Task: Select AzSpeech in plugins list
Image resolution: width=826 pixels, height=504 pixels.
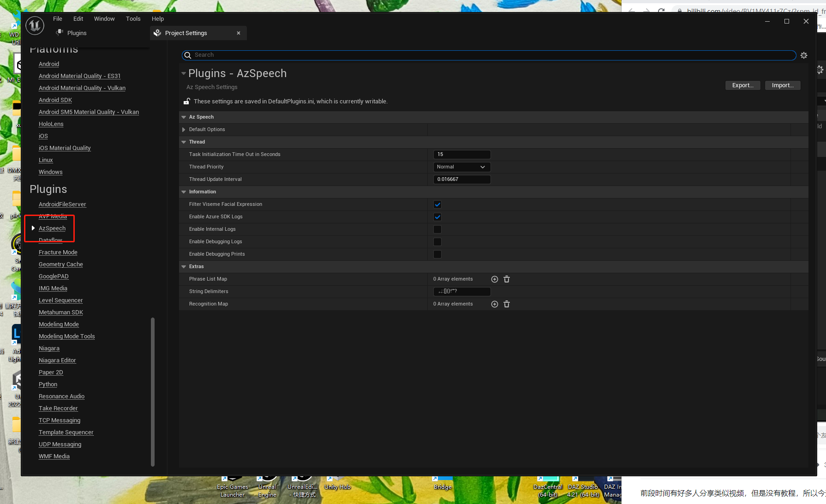Action: (52, 228)
